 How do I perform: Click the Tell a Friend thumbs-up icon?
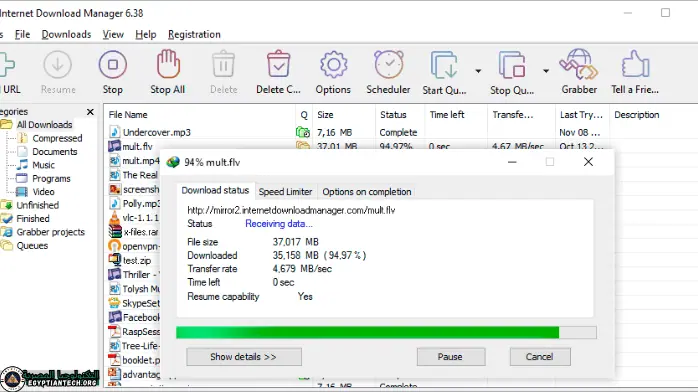coord(635,64)
